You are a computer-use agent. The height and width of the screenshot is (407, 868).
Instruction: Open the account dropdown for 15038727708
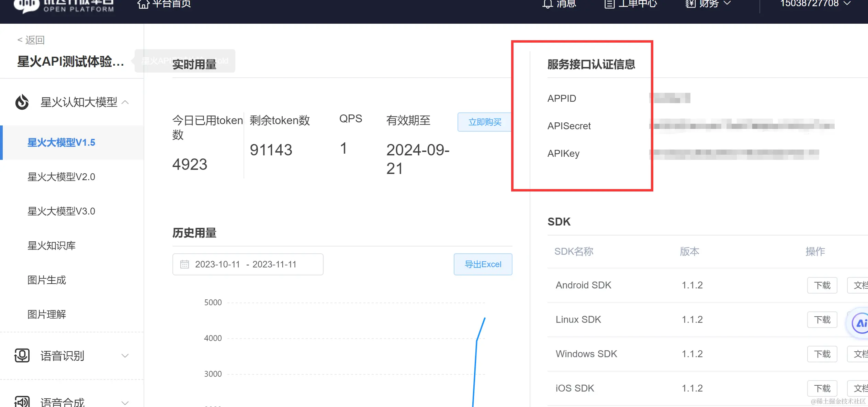[815, 3]
